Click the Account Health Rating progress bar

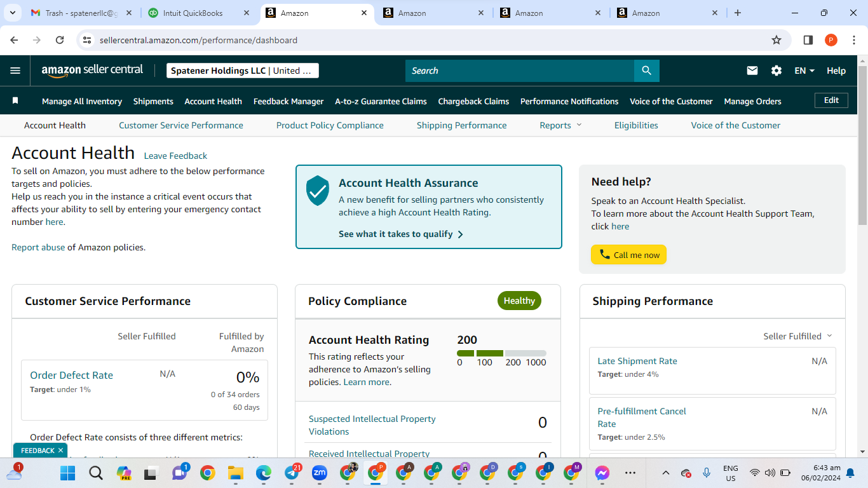coord(501,353)
